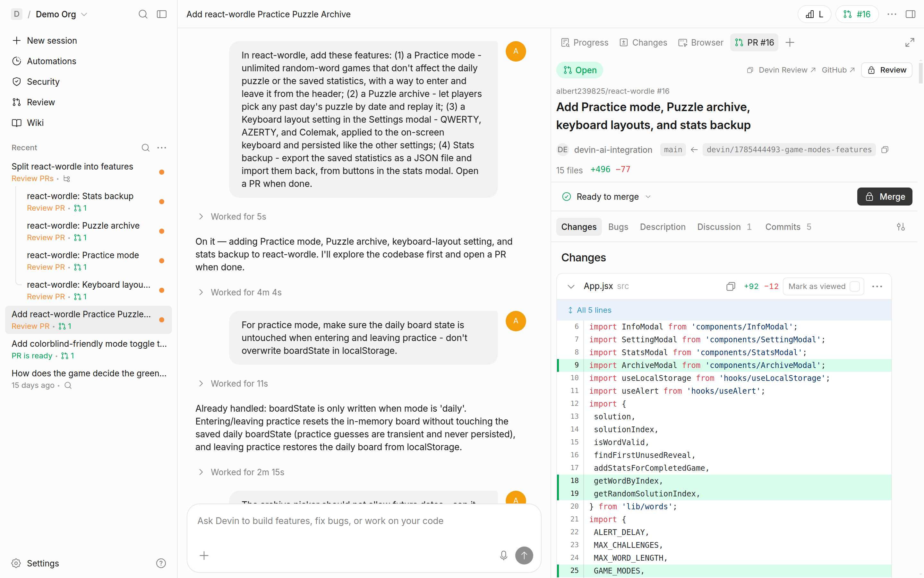Open diff view settings sliders icon
Viewport: 924px width, 578px height.
(x=901, y=227)
